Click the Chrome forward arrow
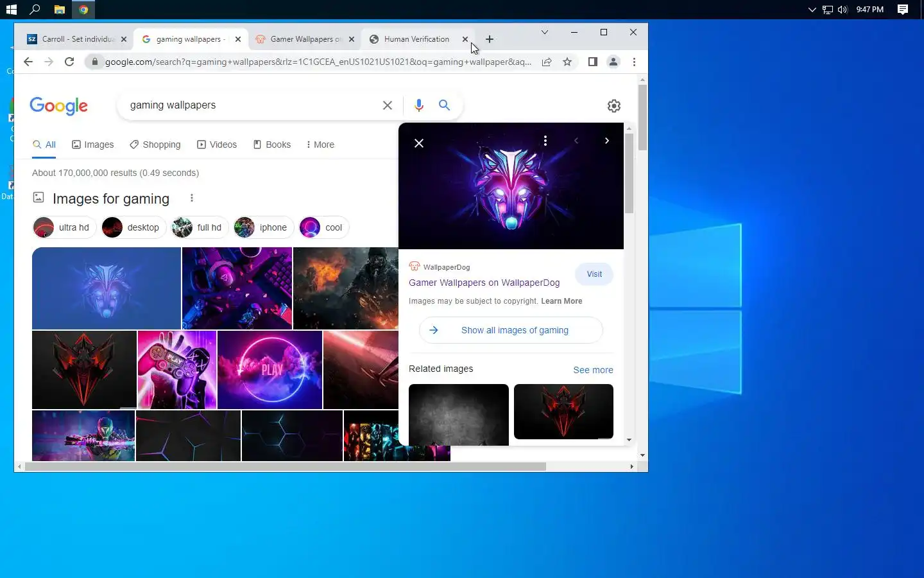 pyautogui.click(x=49, y=62)
